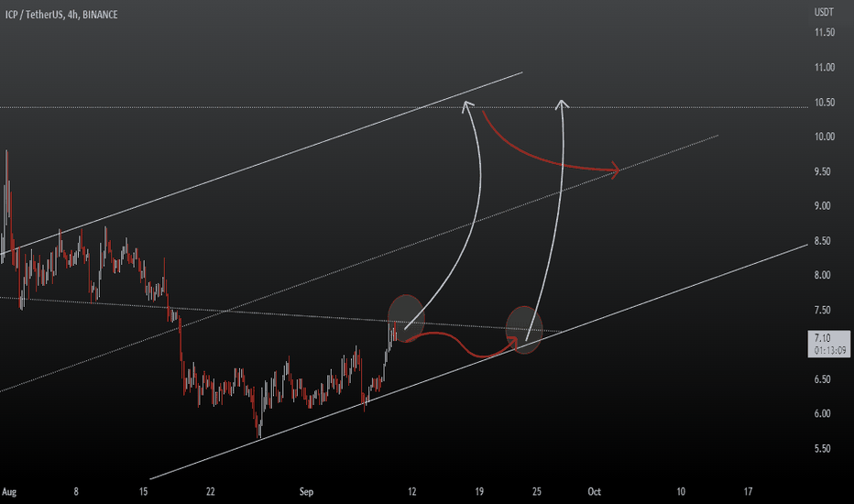
Task: Click the 10.50 price axis label
Action: [x=824, y=103]
